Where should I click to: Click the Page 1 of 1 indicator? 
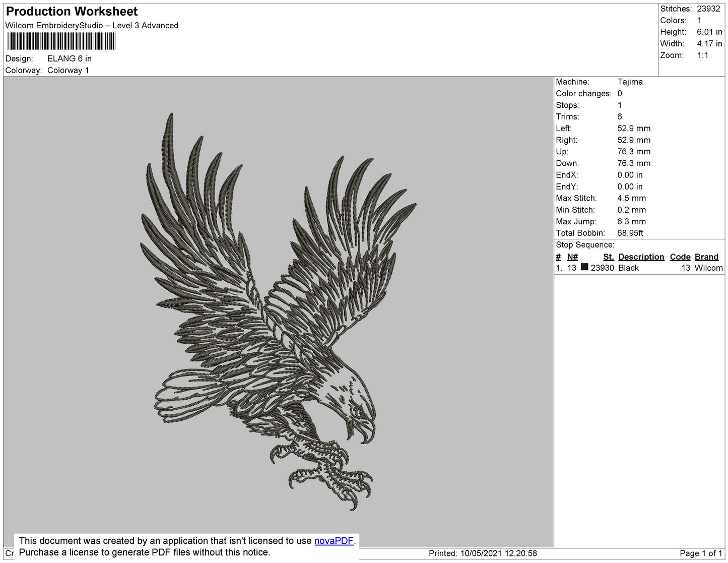tap(701, 553)
